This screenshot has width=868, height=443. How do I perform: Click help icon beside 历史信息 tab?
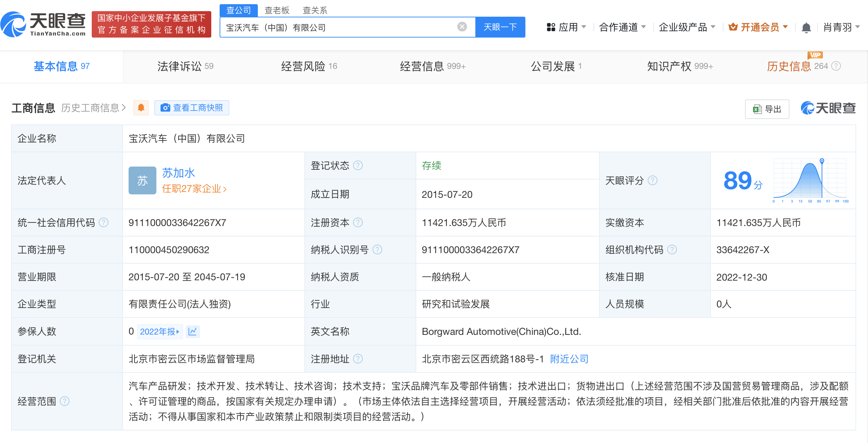coord(836,66)
